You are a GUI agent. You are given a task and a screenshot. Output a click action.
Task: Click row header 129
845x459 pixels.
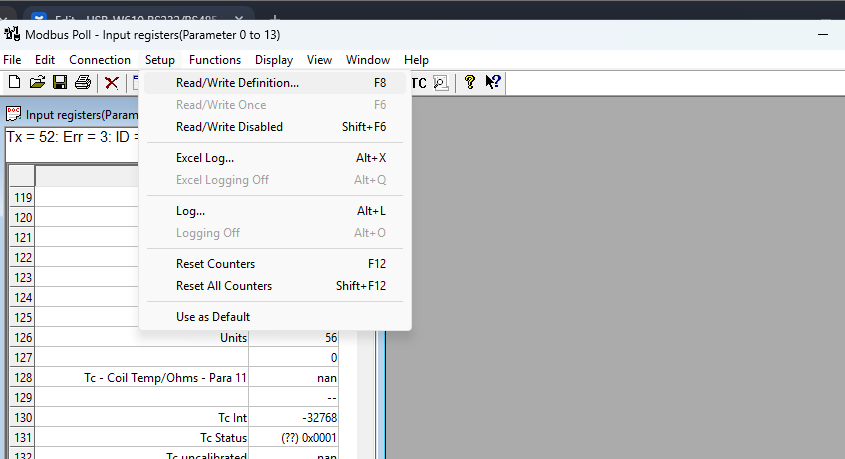coord(23,398)
